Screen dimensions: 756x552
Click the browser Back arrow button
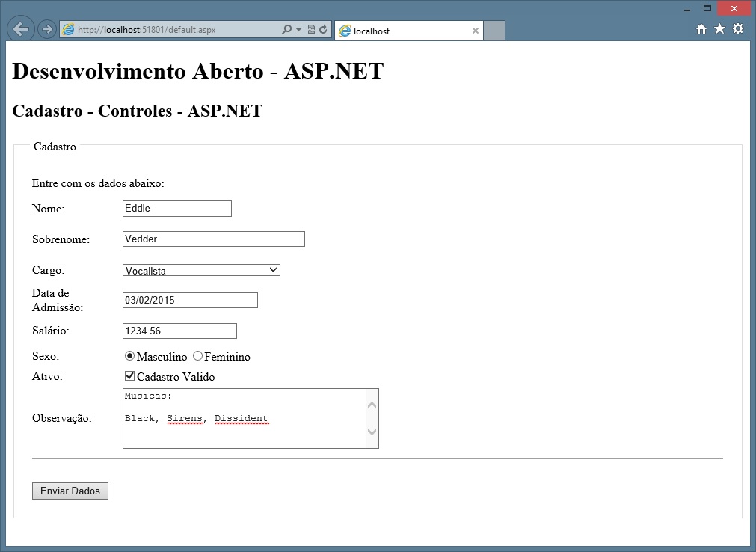(x=21, y=29)
